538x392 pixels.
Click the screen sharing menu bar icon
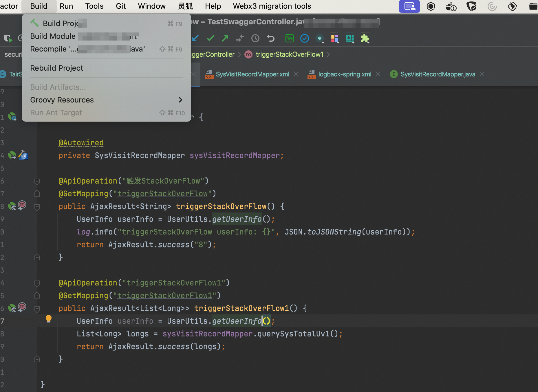[409, 6]
